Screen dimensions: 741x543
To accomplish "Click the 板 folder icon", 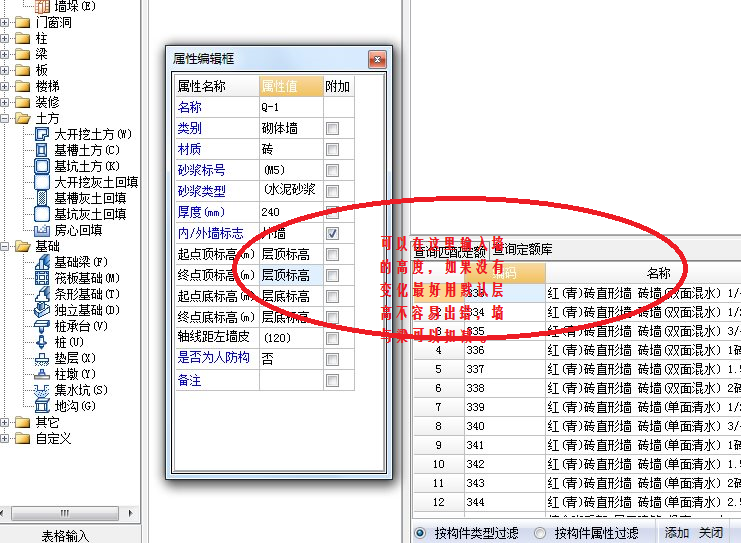I will pyautogui.click(x=22, y=70).
